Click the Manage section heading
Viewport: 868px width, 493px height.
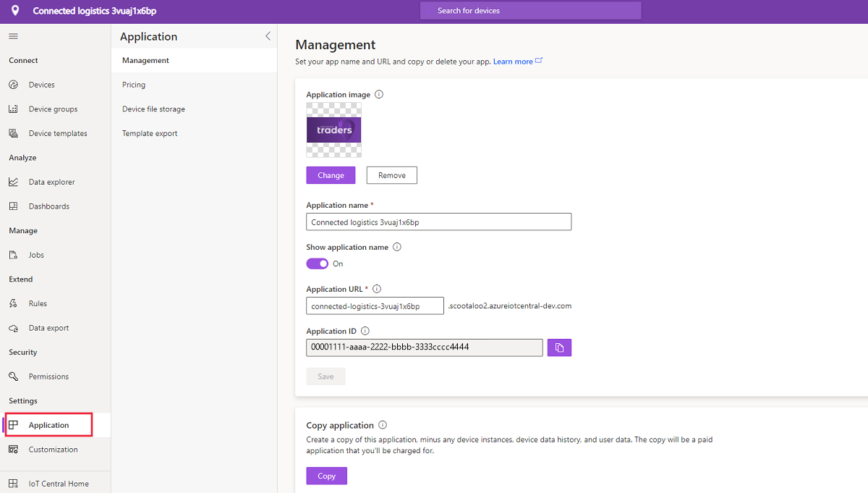coord(23,231)
